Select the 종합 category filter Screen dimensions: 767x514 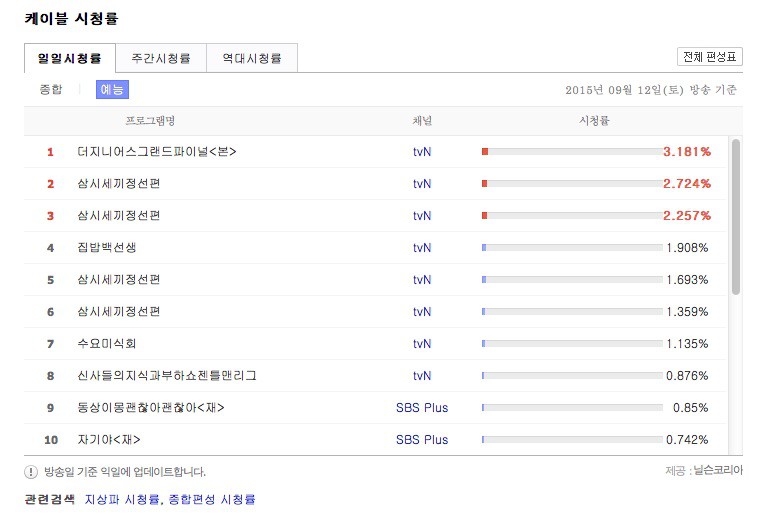click(50, 90)
